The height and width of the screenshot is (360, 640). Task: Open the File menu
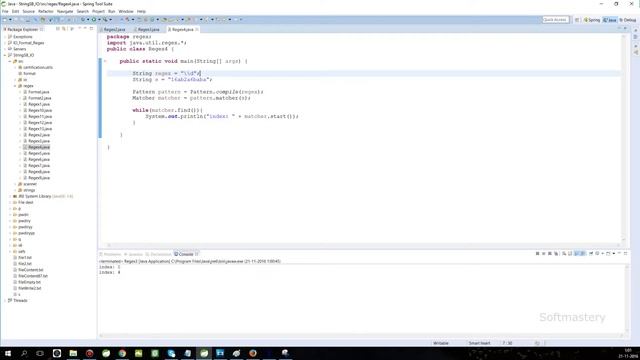pyautogui.click(x=5, y=11)
